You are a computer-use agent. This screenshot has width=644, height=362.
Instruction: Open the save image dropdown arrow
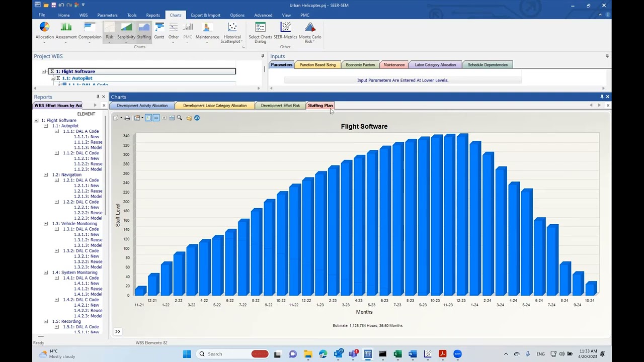(142, 118)
